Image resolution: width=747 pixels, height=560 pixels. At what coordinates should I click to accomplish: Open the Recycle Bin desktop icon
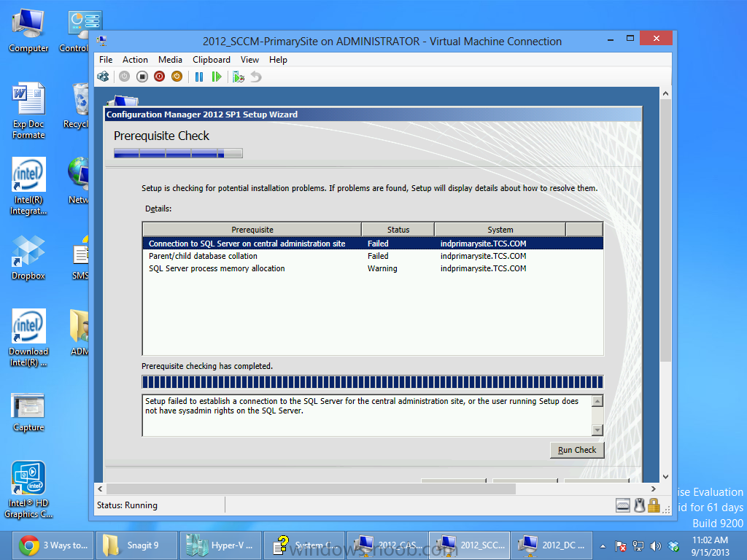coord(77,106)
